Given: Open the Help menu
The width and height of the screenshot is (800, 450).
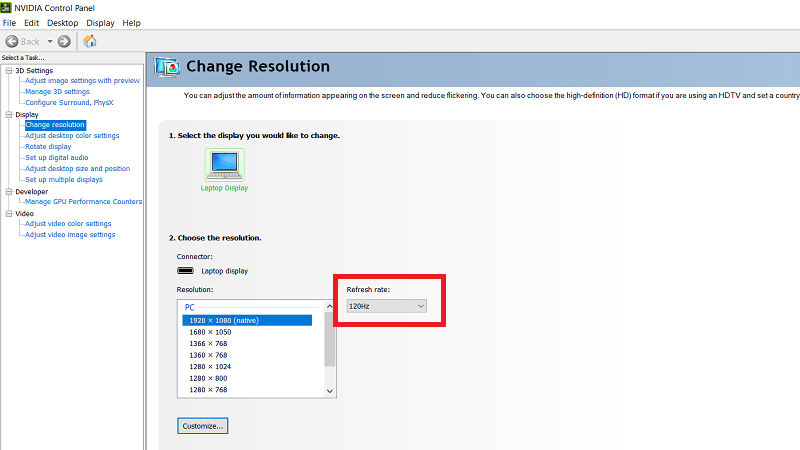Looking at the screenshot, I should pyautogui.click(x=131, y=23).
